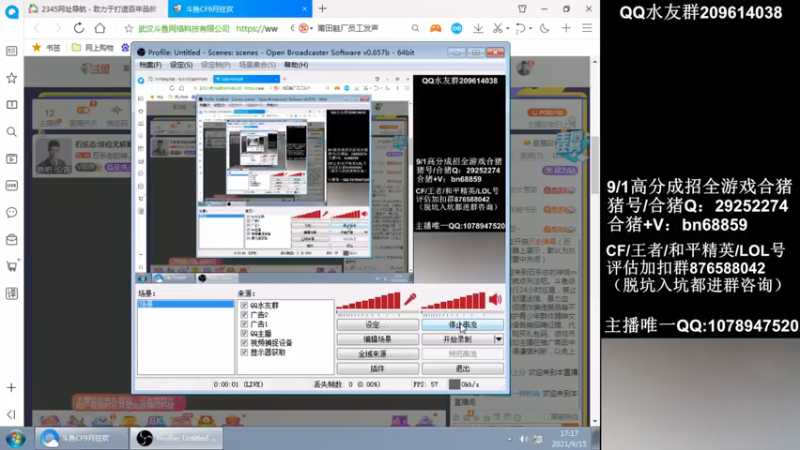Click the 编辑场景 button
This screenshot has width=800, height=450.
point(378,339)
